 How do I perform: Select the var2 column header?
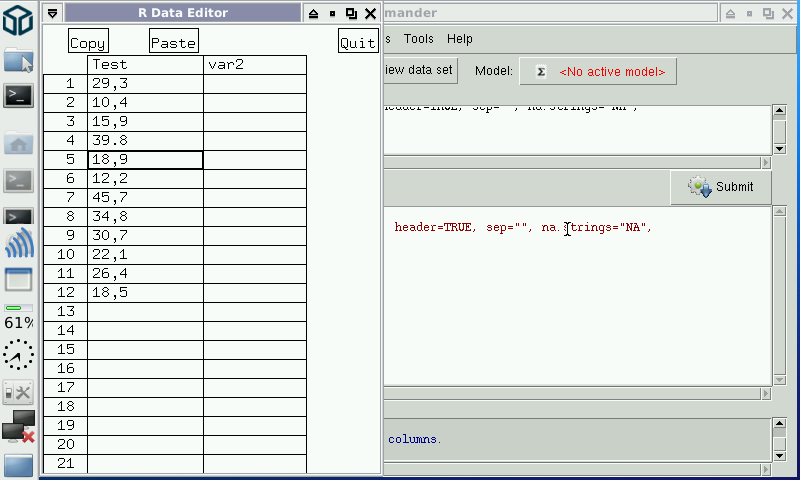tap(255, 65)
